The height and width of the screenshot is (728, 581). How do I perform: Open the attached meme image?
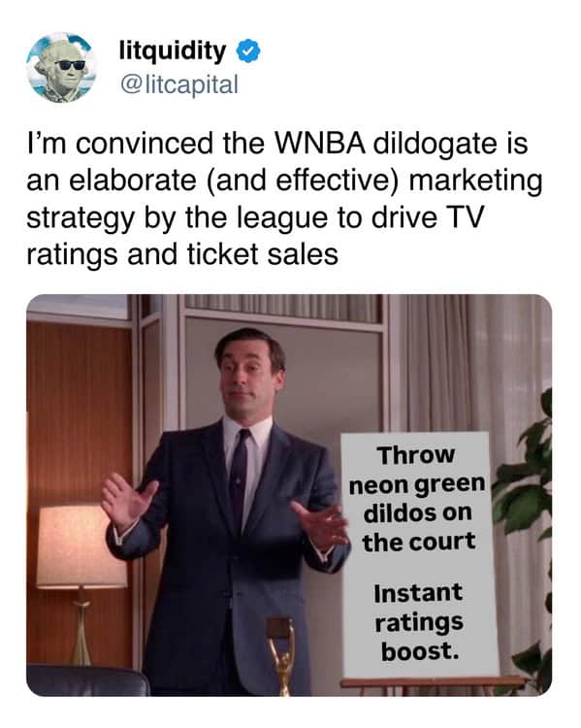pyautogui.click(x=289, y=495)
